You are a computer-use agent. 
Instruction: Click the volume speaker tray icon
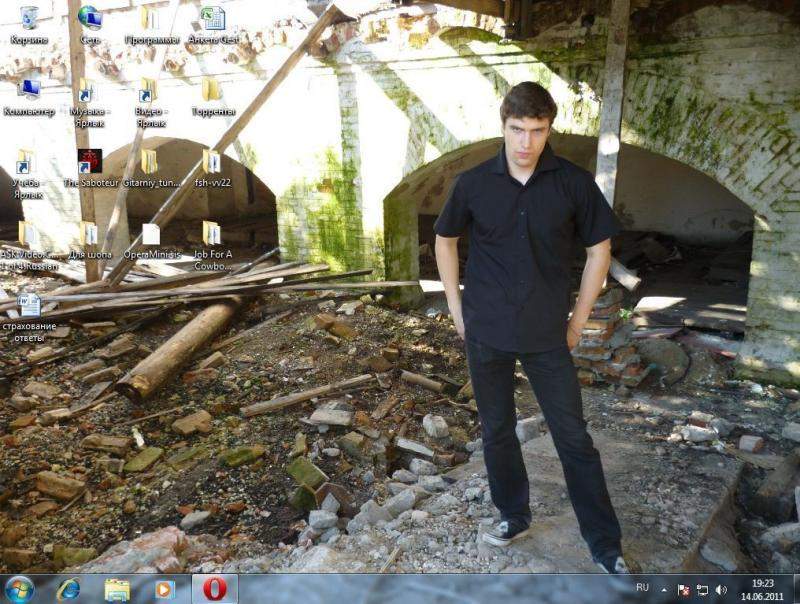pyautogui.click(x=721, y=589)
